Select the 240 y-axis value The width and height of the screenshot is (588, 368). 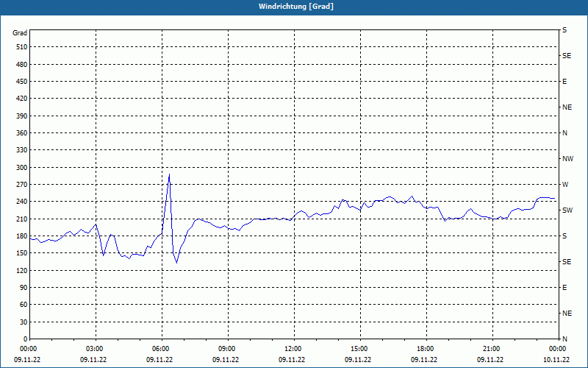22,202
